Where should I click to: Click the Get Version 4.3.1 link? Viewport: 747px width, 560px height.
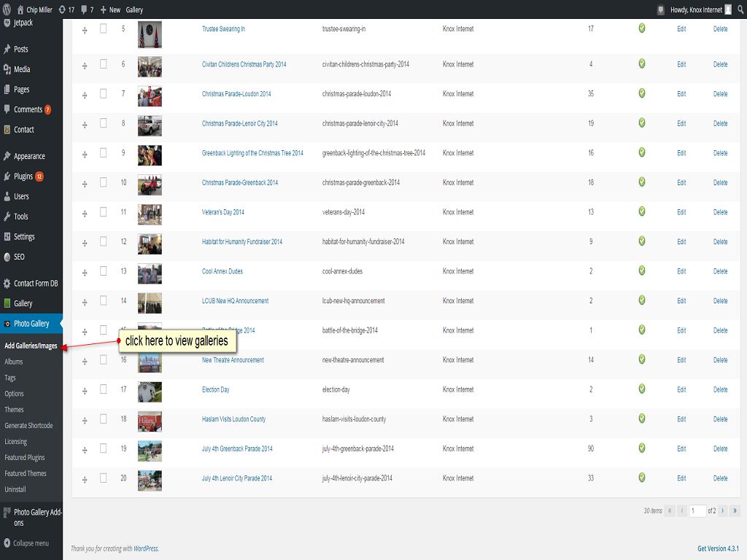coord(718,548)
